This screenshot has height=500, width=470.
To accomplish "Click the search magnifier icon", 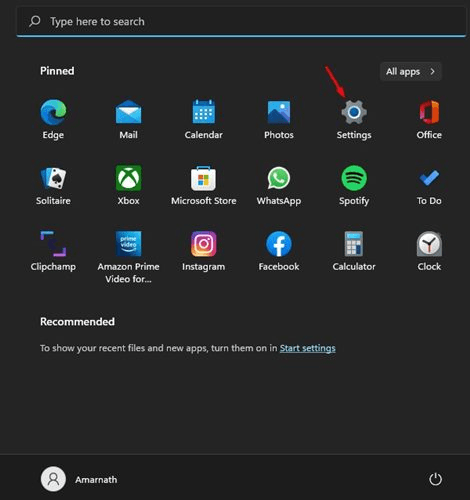I will (x=35, y=21).
